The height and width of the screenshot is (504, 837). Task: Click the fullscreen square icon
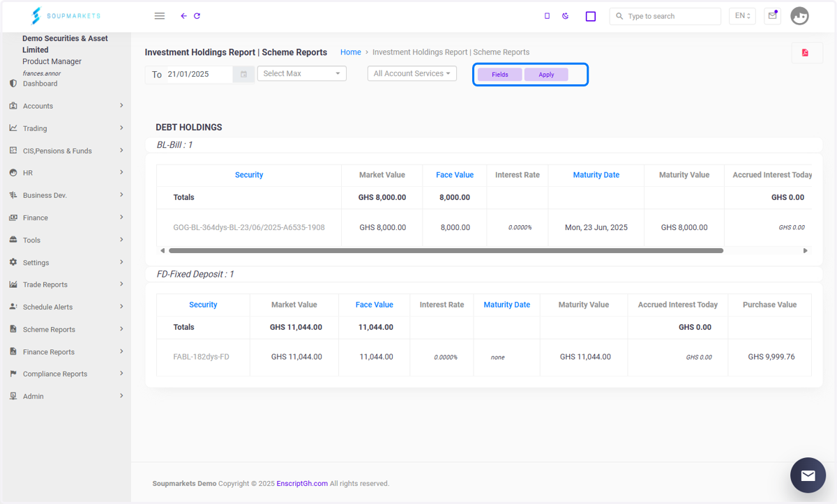pyautogui.click(x=591, y=16)
